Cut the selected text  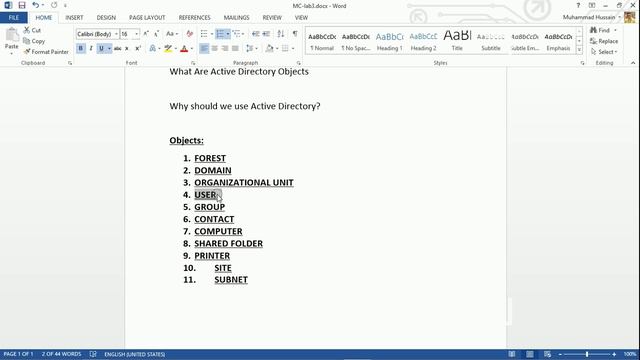(x=32, y=30)
